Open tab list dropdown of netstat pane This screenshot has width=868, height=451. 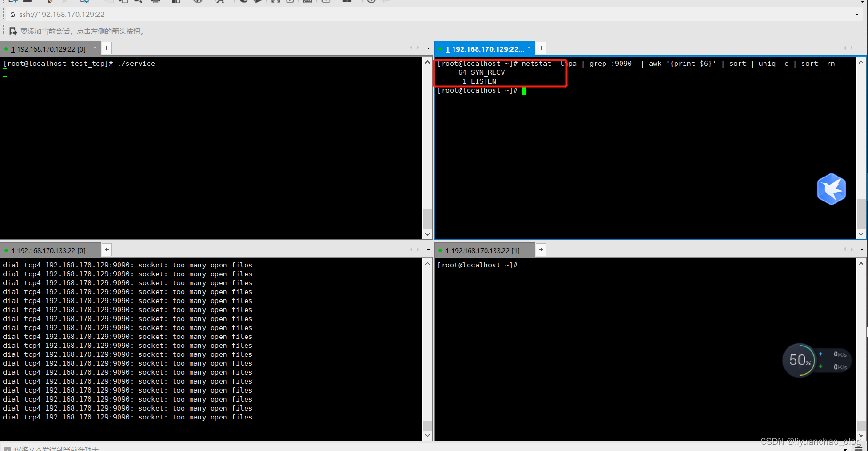tap(862, 48)
